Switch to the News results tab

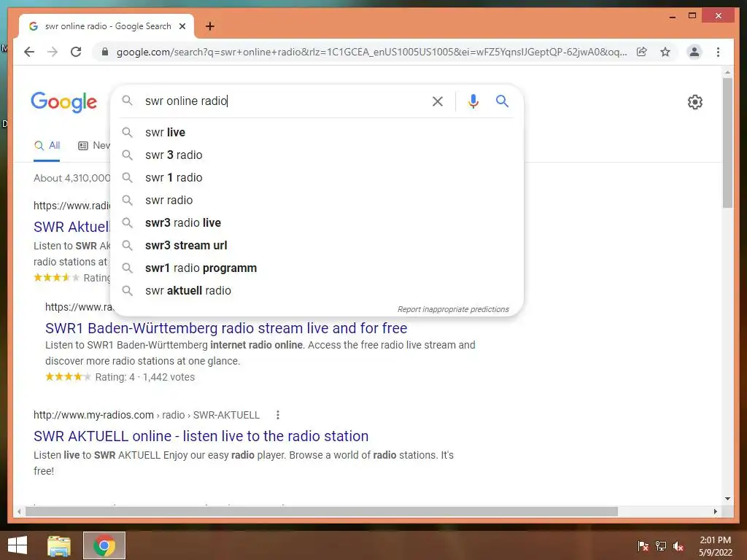pos(94,146)
